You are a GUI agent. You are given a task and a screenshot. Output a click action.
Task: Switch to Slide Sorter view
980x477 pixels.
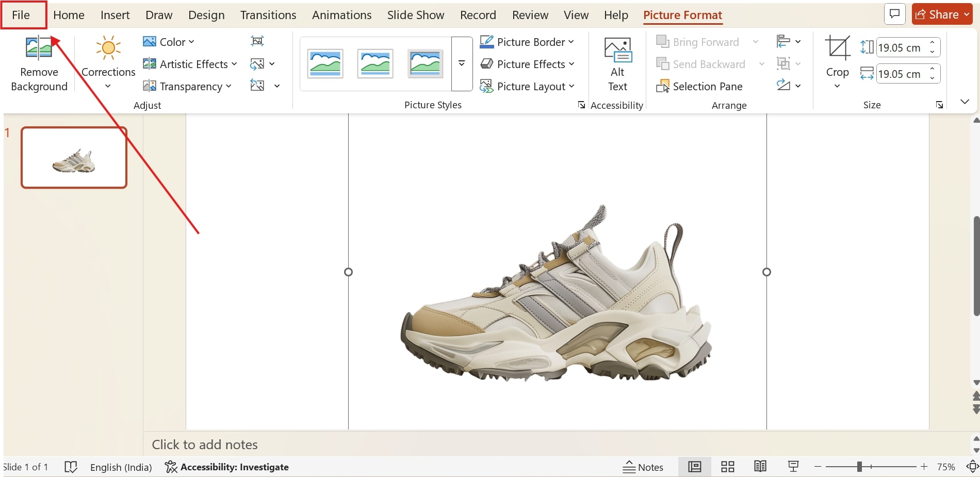[x=728, y=467]
